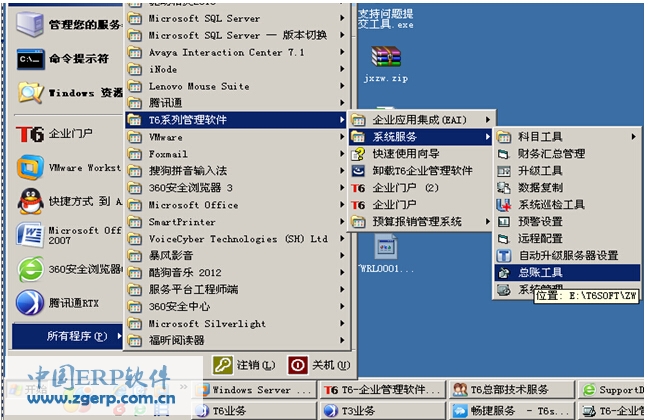Open Microsoft SQL Server — 版本切换 folder
This screenshot has height=420, width=648.
coord(236,35)
